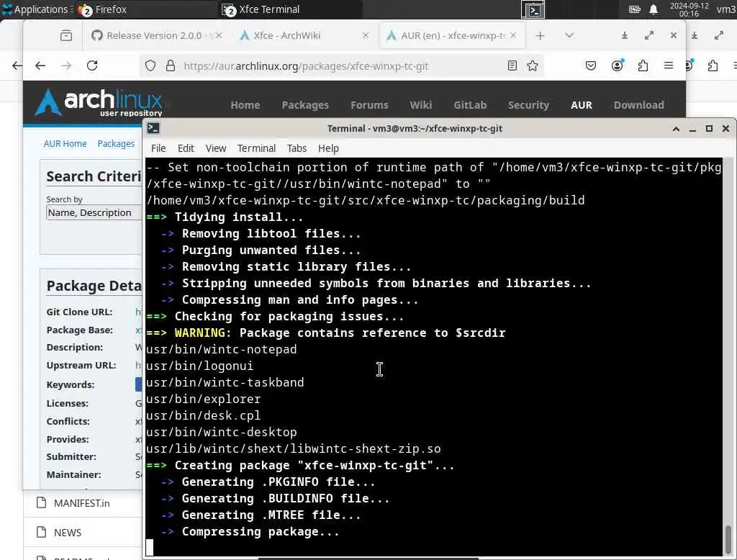Close the Xfce - ArchWiki tab
Viewport: 737px width, 560px height.
pyautogui.click(x=366, y=36)
